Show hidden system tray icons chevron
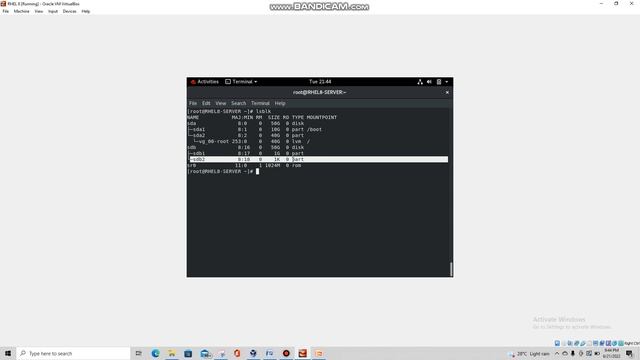 coord(557,353)
